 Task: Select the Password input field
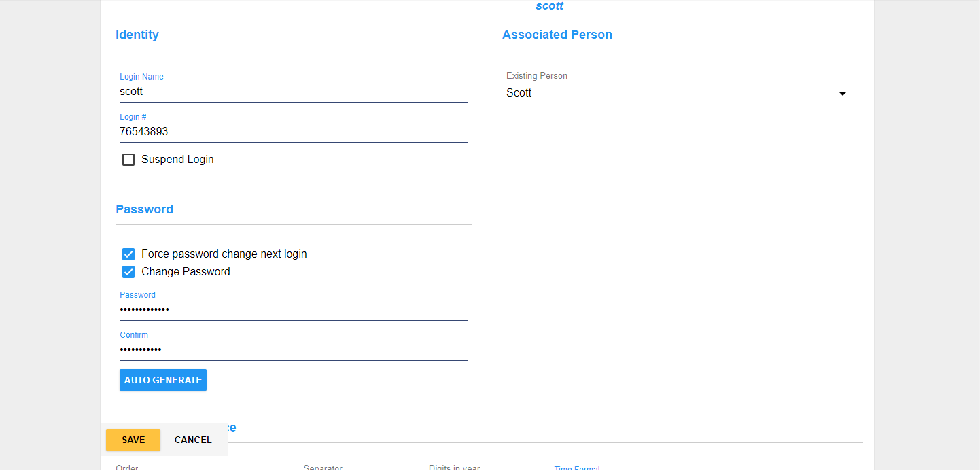294,310
